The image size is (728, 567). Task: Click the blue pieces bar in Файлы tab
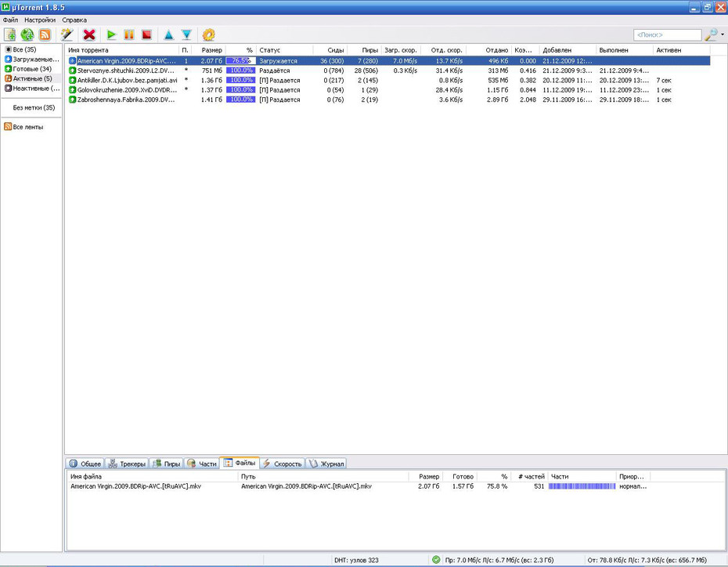(x=582, y=486)
